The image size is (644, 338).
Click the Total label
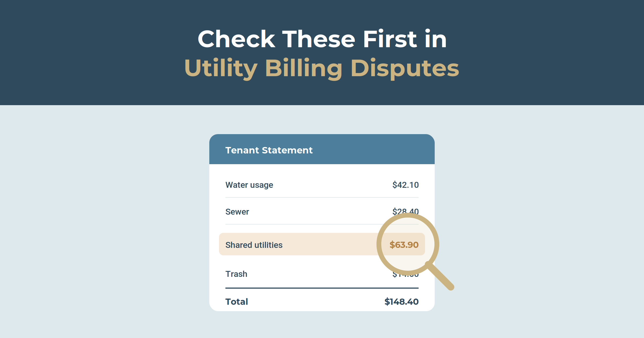(x=236, y=302)
